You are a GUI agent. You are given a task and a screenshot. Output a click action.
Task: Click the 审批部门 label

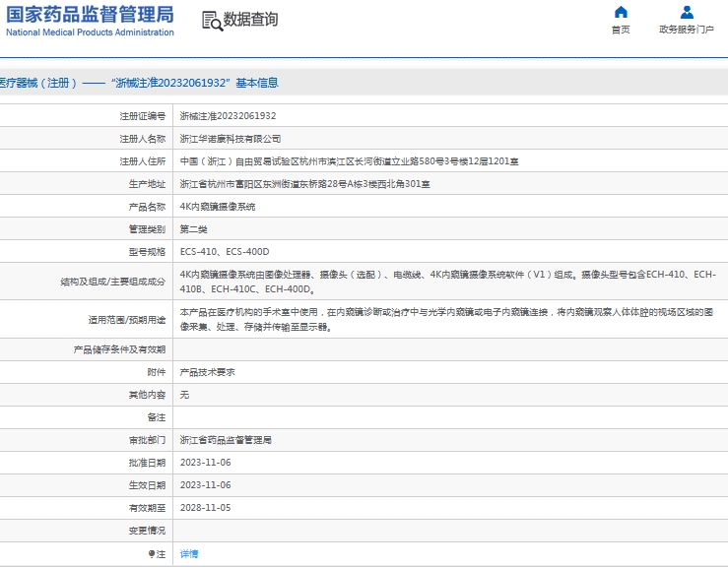click(x=147, y=440)
